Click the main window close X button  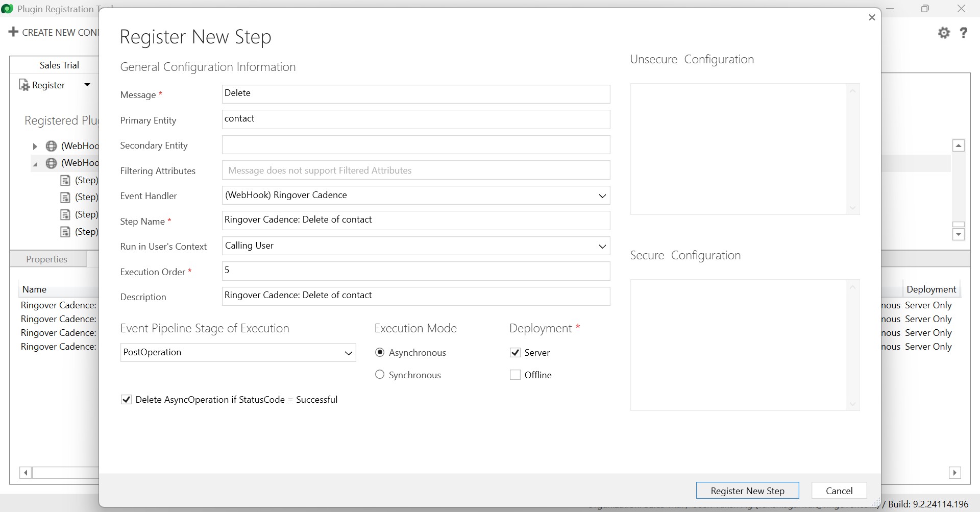(x=961, y=9)
